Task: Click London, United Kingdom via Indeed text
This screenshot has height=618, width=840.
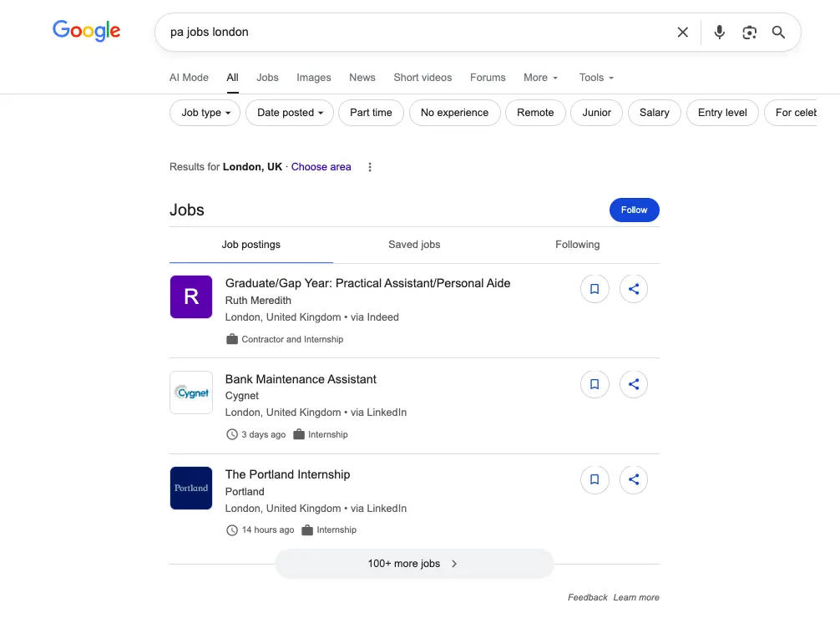Action: [x=311, y=317]
